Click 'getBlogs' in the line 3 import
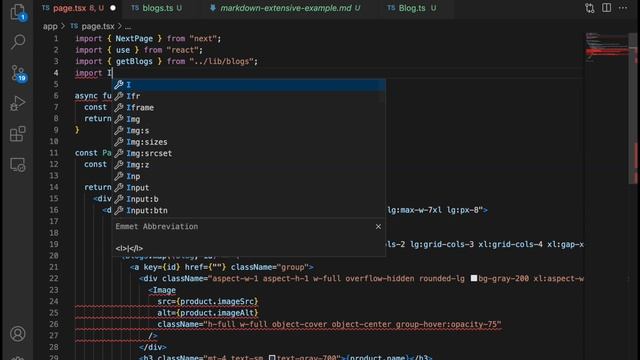 (134, 61)
